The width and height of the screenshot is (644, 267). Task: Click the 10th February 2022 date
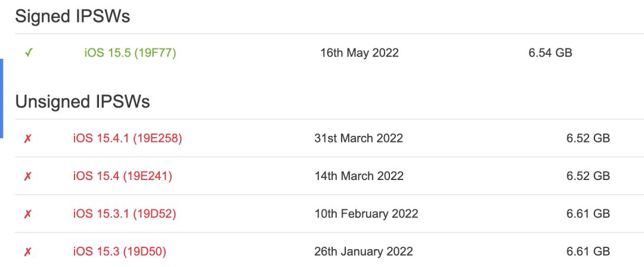[x=366, y=213]
